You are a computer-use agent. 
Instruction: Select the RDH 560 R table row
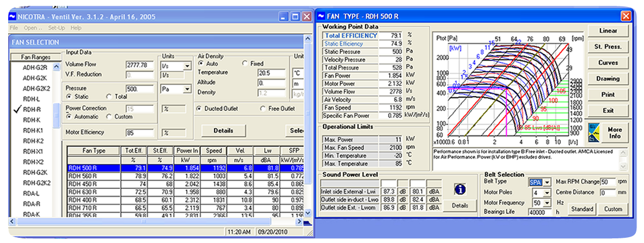point(186,176)
